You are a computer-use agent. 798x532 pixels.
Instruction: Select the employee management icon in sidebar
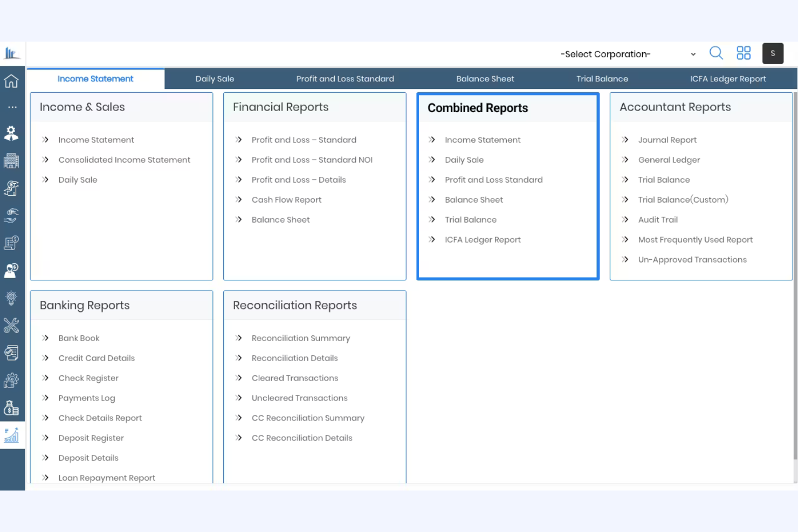coord(12,133)
